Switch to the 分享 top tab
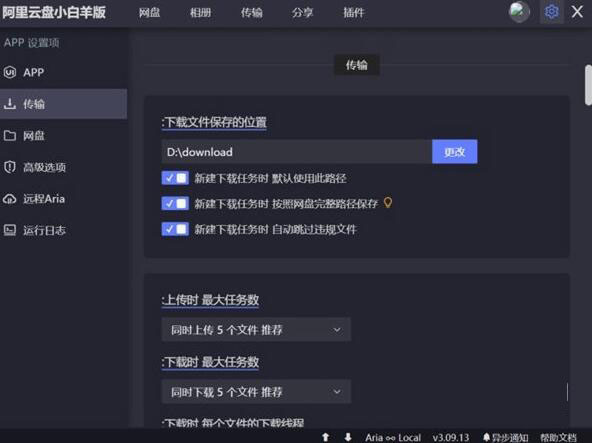This screenshot has height=443, width=593. 302,12
